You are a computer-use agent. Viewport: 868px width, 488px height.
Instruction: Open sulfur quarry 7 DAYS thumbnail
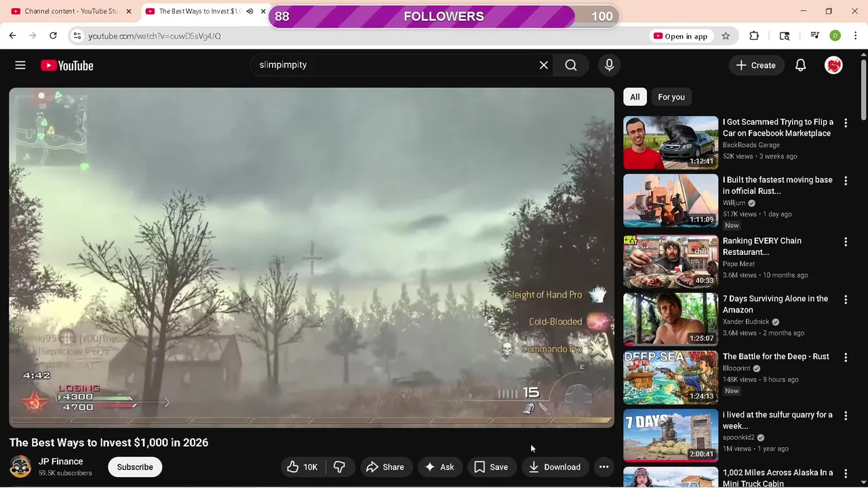(x=671, y=435)
